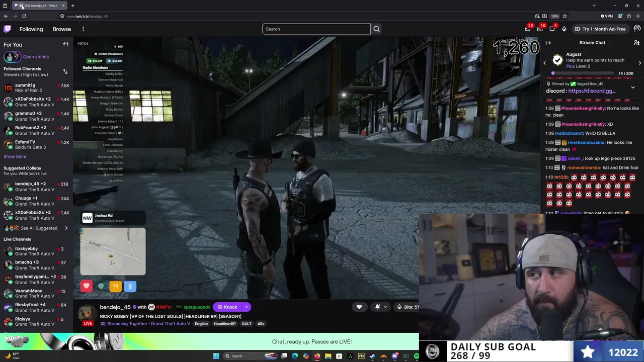Screen dimensions: 644x362
Task: Bookmark this page with star icon
Action: (565, 16)
